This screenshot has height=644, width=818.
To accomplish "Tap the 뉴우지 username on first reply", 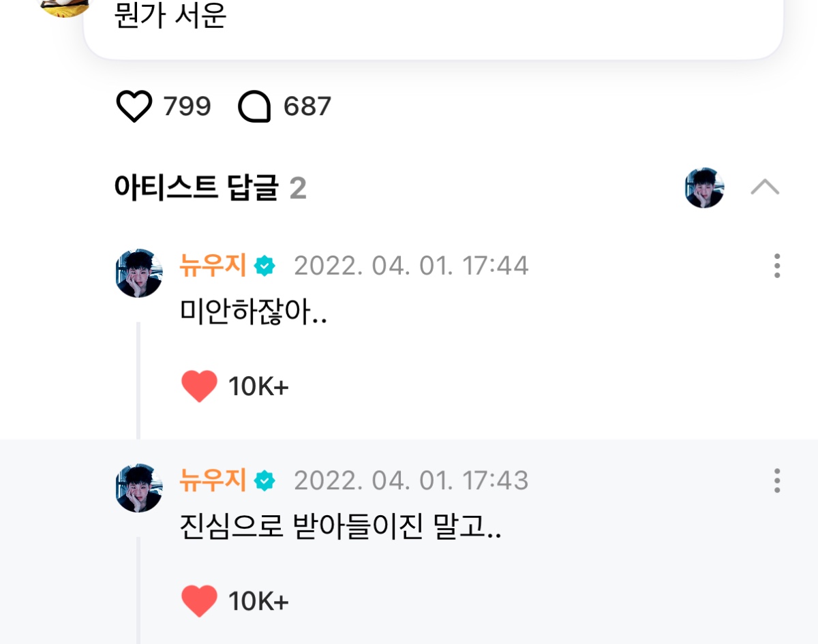I will [213, 265].
